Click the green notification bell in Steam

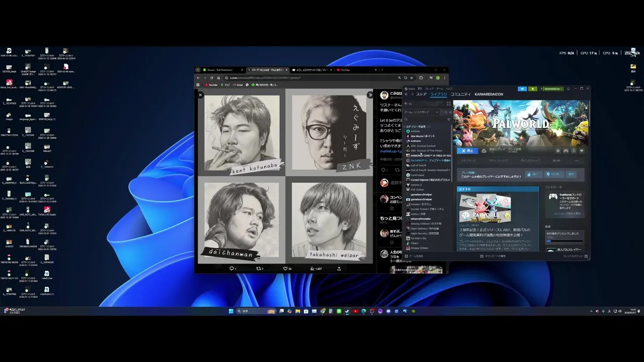(533, 89)
